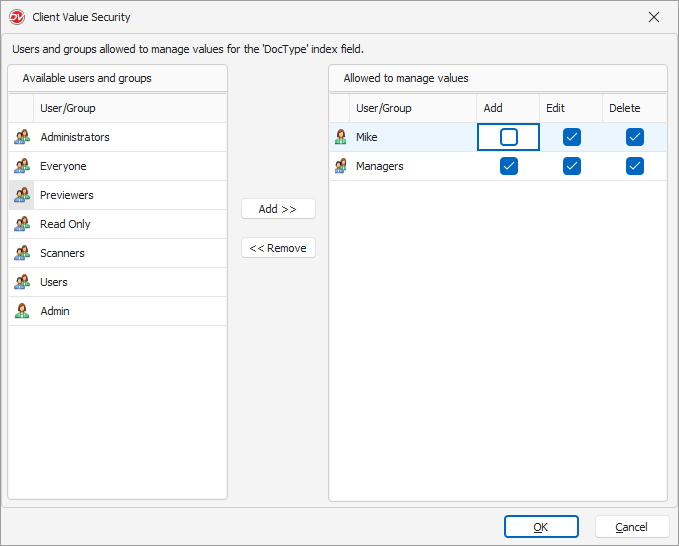The width and height of the screenshot is (679, 546).
Task: Click the Scanners group icon
Action: click(x=22, y=253)
